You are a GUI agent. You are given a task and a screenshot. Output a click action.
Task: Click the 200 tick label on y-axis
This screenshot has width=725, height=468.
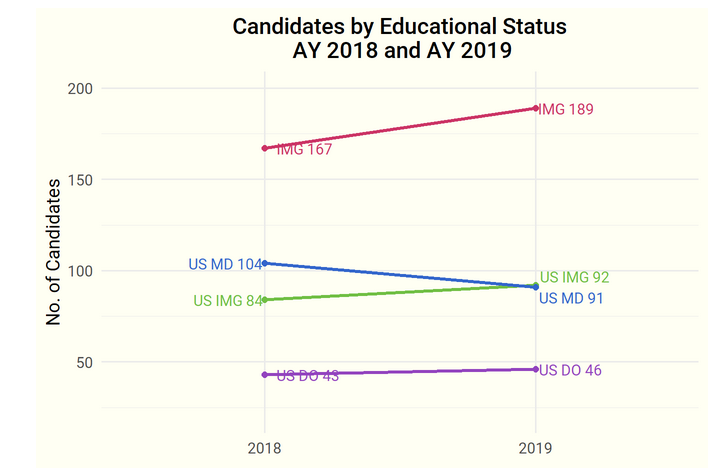80,88
